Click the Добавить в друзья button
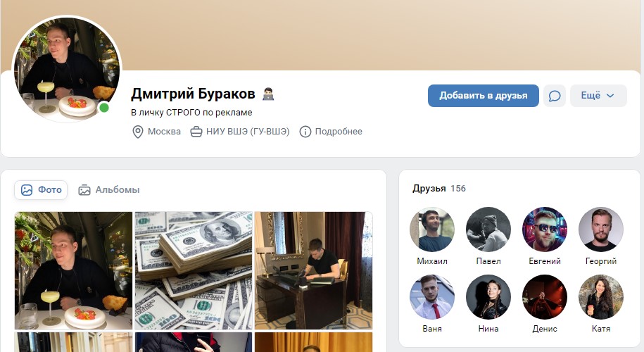The height and width of the screenshot is (352, 644). click(483, 96)
